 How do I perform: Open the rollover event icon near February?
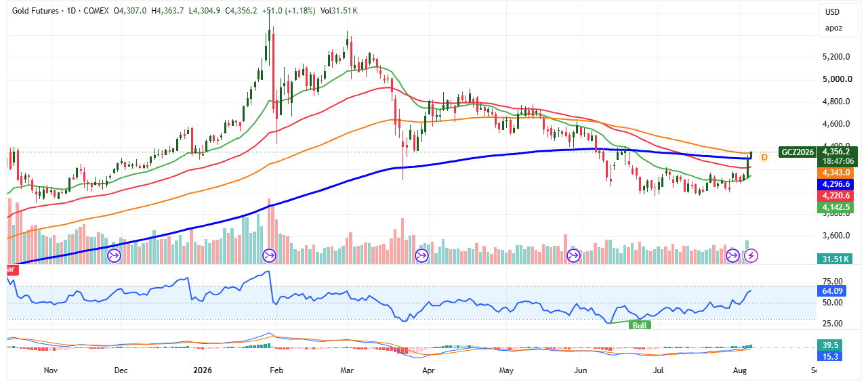coord(269,255)
